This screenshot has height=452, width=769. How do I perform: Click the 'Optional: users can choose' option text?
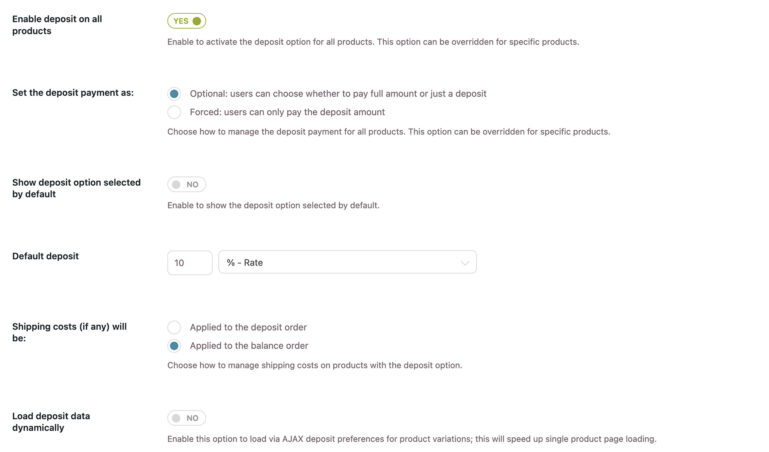(x=338, y=94)
